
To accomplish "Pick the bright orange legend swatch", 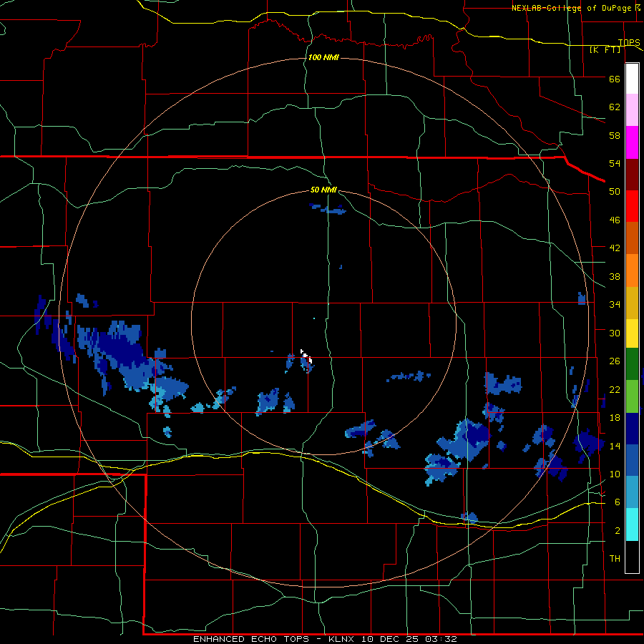I will point(632,270).
